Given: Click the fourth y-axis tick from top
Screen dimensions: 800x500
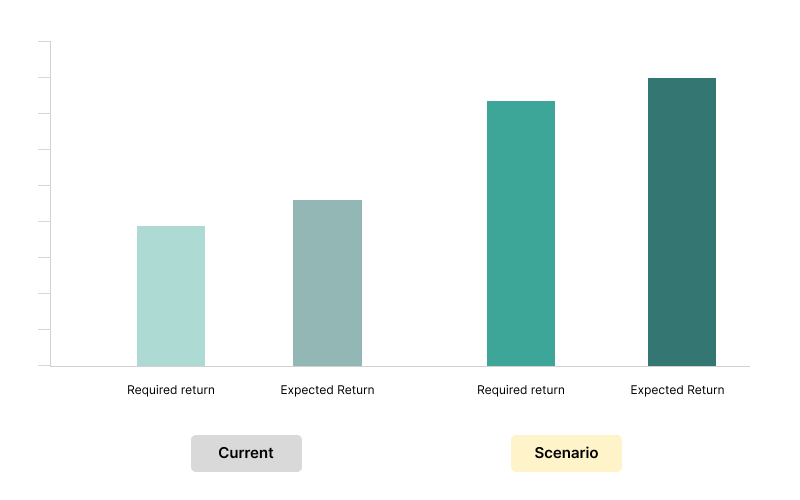Looking at the screenshot, I should [44, 150].
